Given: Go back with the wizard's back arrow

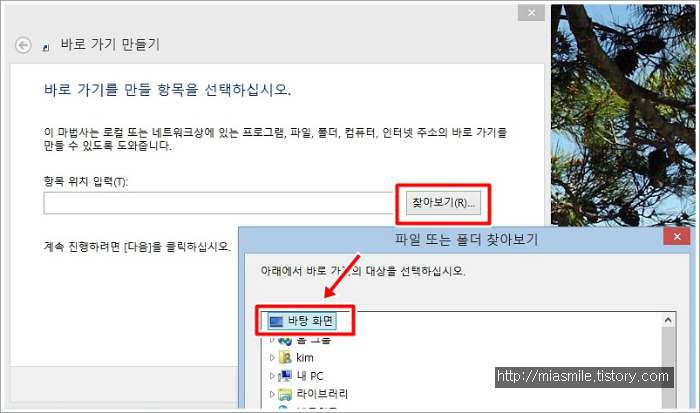Looking at the screenshot, I should point(23,45).
